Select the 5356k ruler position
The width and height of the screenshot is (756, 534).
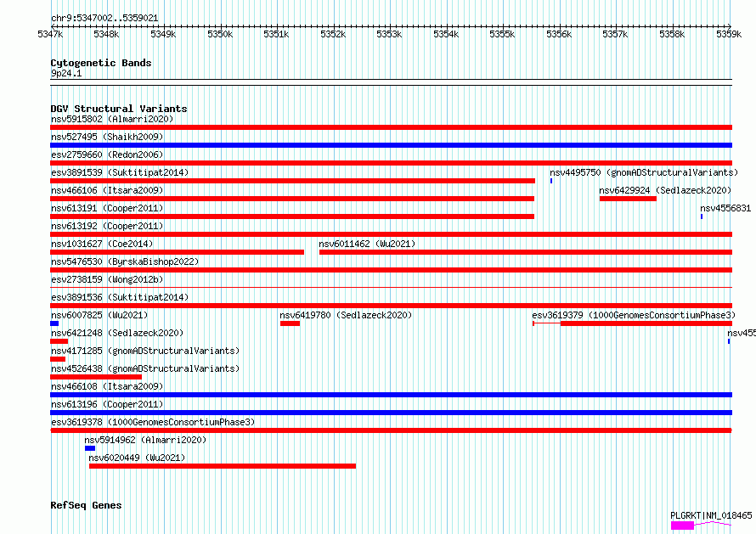(559, 34)
